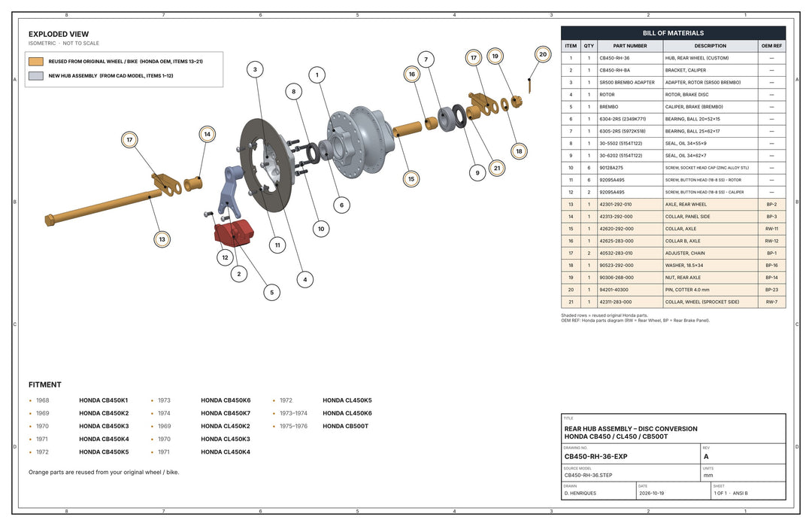Screen dimensions: 812x526
Task: Click the '42301-292-010' part number cell
Action: [x=630, y=205]
